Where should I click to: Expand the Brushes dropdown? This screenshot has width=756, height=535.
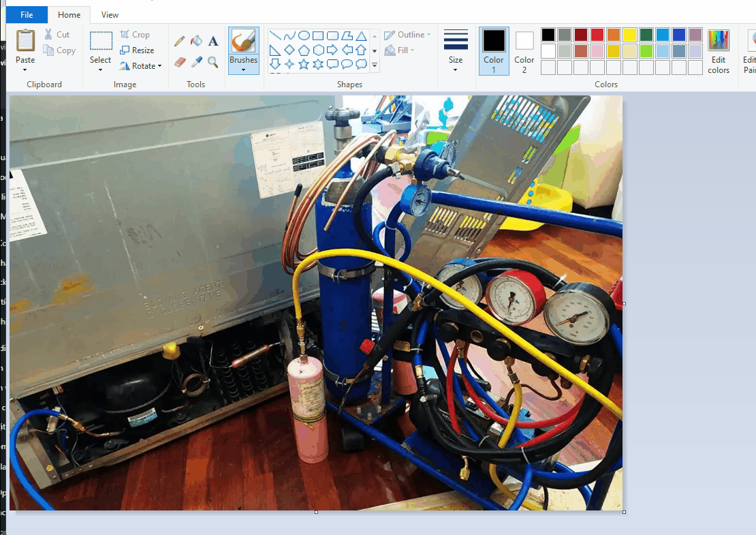[x=243, y=69]
